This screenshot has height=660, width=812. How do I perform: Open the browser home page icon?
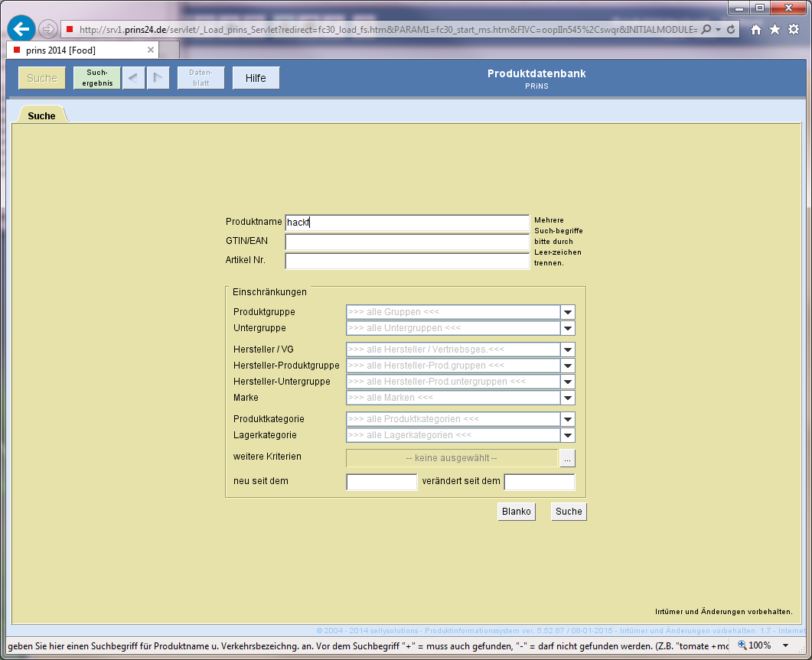coord(756,30)
